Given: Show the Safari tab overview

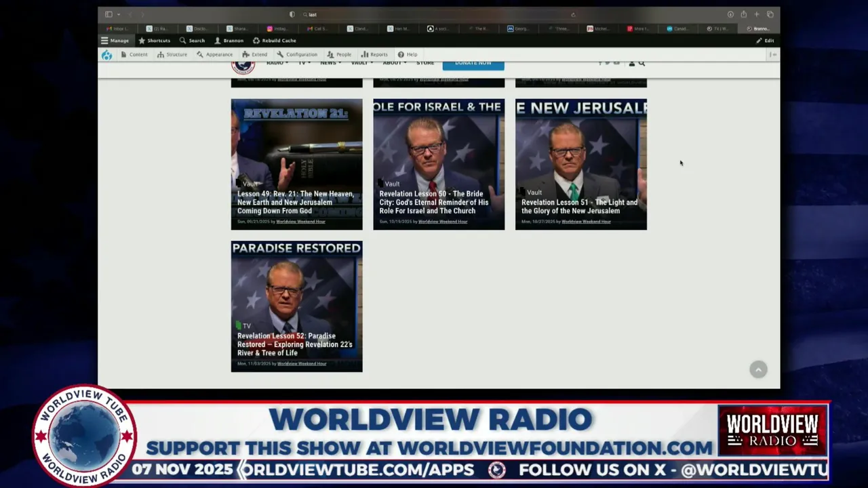Looking at the screenshot, I should point(770,14).
